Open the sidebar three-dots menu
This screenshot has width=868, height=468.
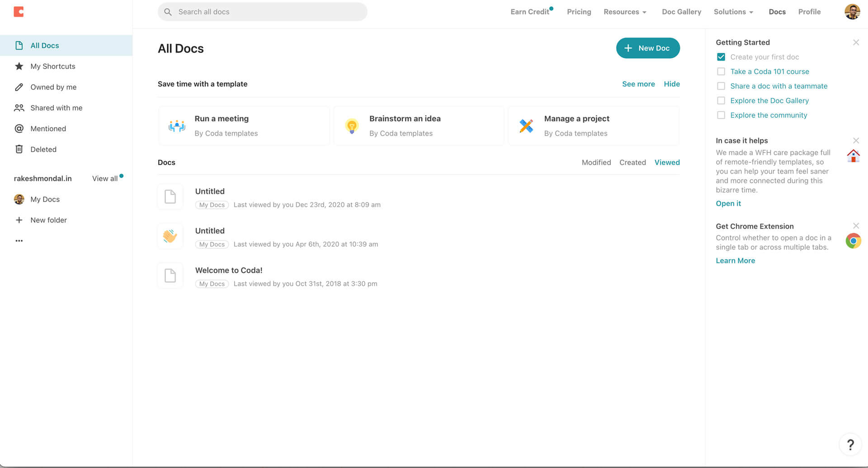(19, 241)
